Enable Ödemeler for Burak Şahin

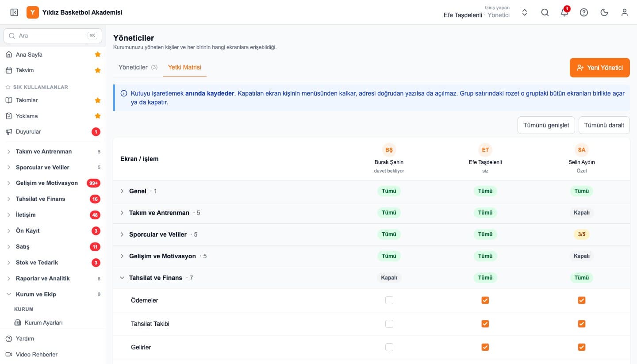click(x=389, y=300)
